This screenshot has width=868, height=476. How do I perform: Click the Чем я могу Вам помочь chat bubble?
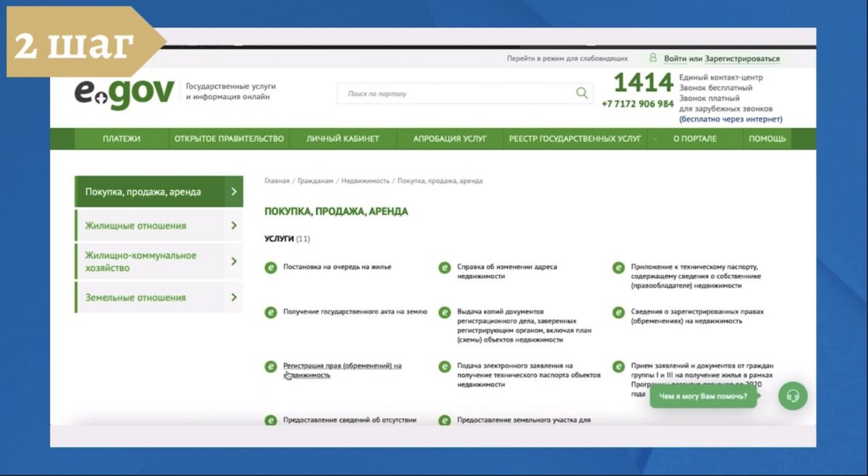click(x=704, y=396)
